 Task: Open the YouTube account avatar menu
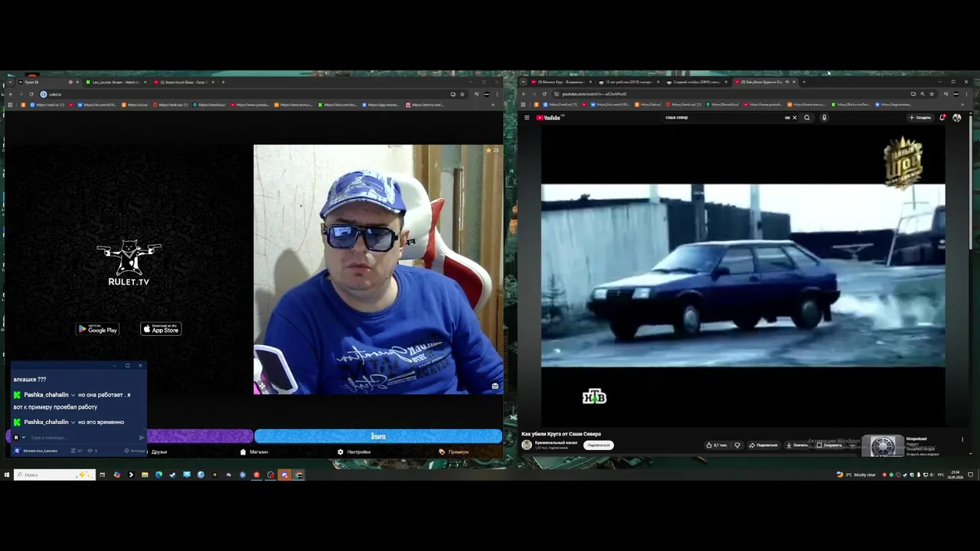tap(956, 118)
